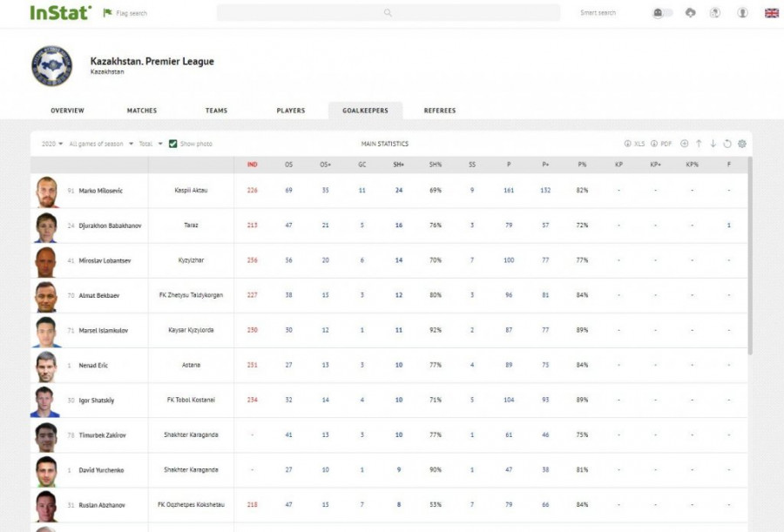Reset table with the refresh icon
Image resolution: width=784 pixels, height=532 pixels.
point(727,144)
